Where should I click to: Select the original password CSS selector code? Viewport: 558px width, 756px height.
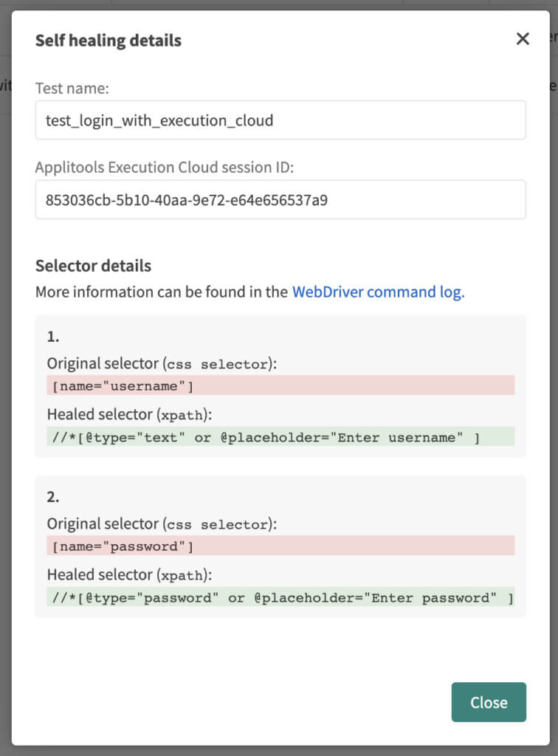(123, 546)
